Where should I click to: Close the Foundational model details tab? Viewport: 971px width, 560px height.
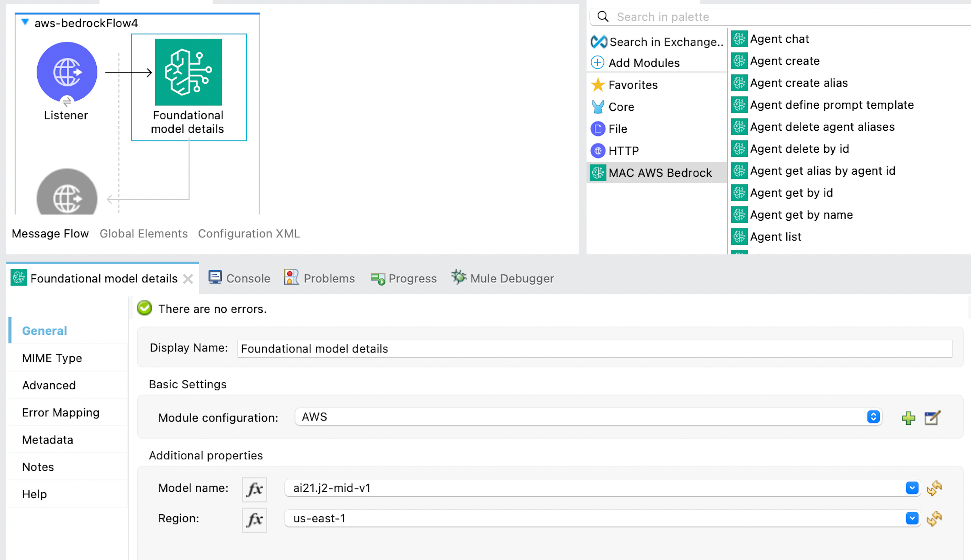pos(188,278)
